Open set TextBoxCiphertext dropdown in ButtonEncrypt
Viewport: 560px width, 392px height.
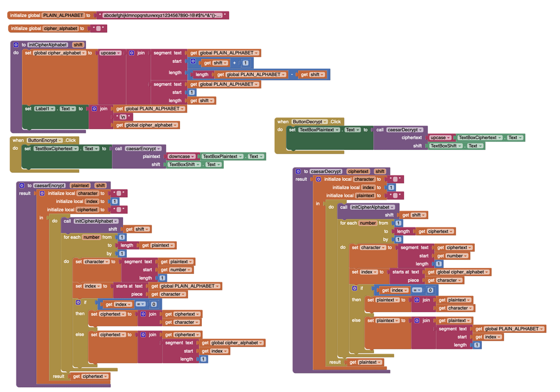tap(56, 149)
